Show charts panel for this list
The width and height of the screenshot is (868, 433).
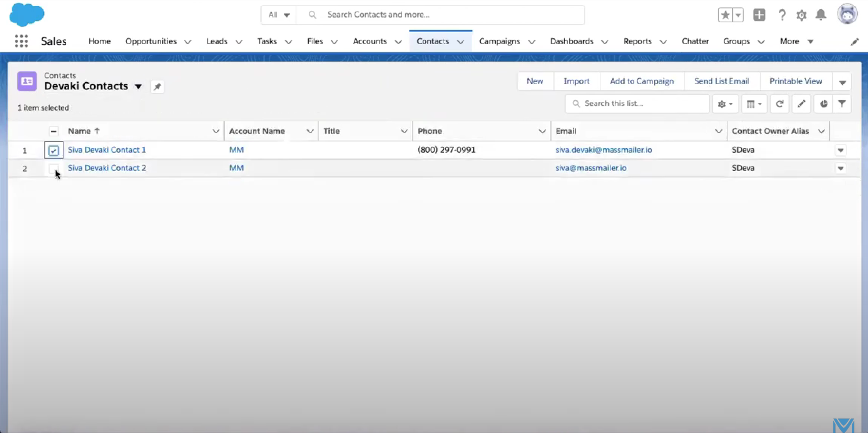pos(823,104)
